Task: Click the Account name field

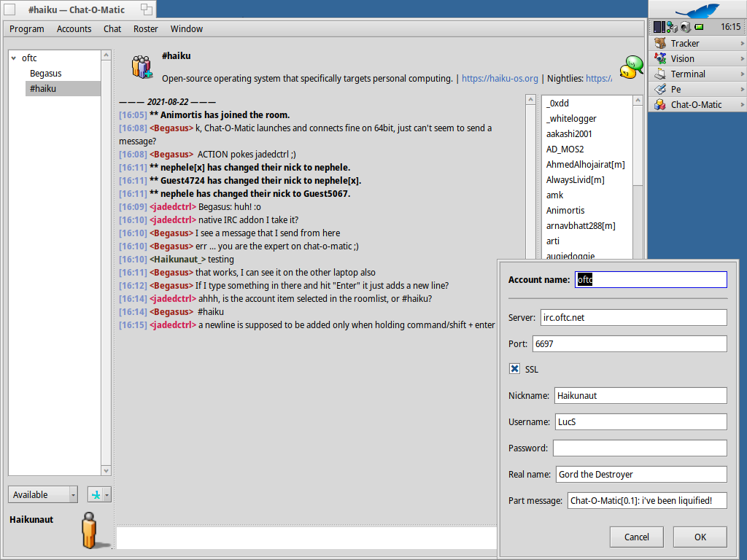Action: click(x=651, y=279)
